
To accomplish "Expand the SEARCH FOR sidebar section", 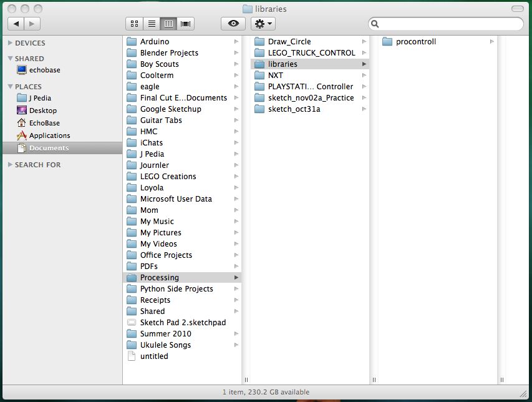I will point(10,165).
